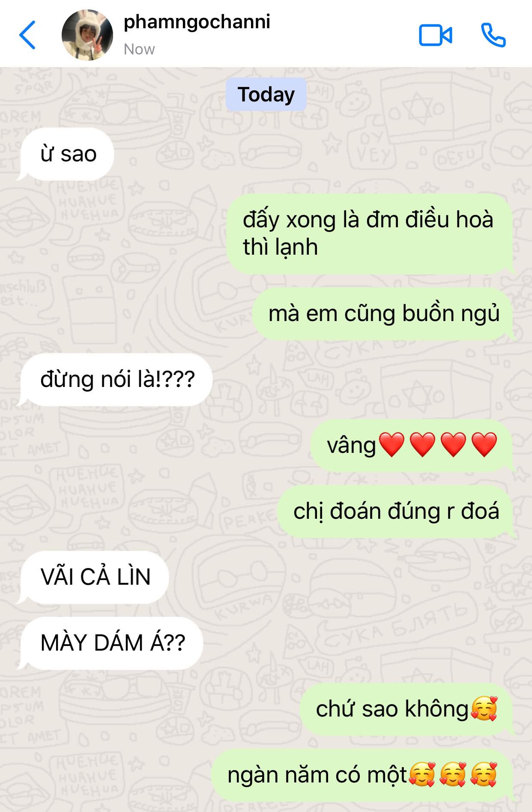The height and width of the screenshot is (812, 532).
Task: Start a voice call using phone icon
Action: [x=493, y=35]
